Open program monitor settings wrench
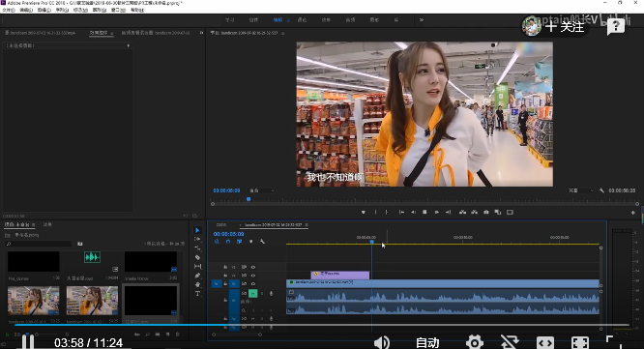The image size is (644, 349). coord(601,190)
